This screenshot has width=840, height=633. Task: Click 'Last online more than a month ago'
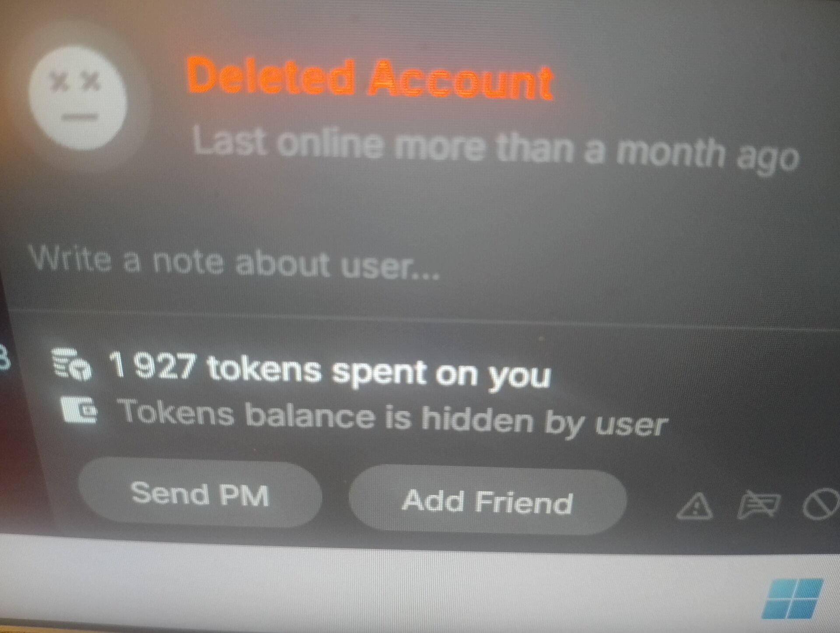point(496,148)
